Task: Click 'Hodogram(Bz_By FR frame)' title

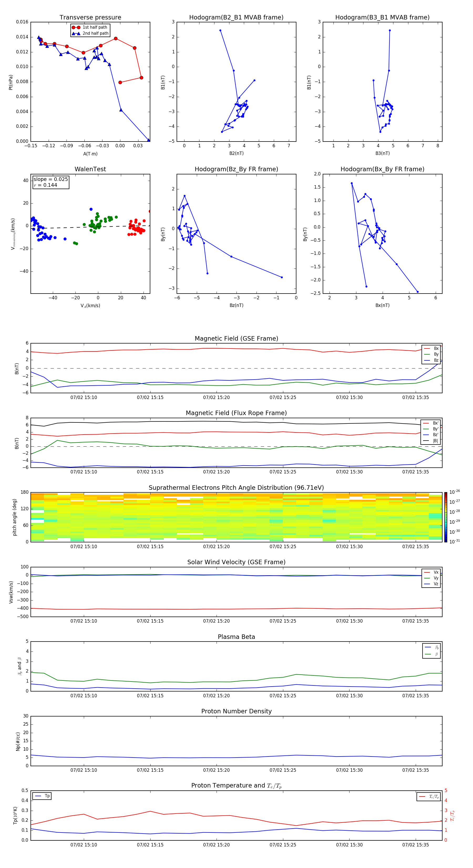Action: (236, 169)
